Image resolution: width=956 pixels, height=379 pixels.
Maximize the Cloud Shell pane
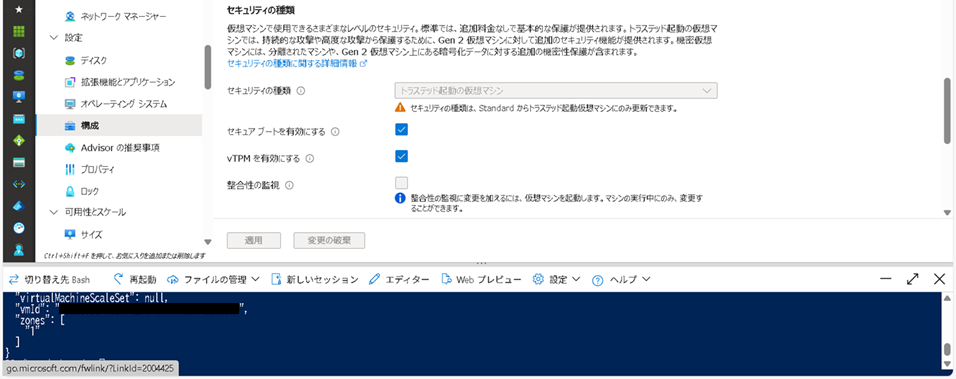pos(913,278)
